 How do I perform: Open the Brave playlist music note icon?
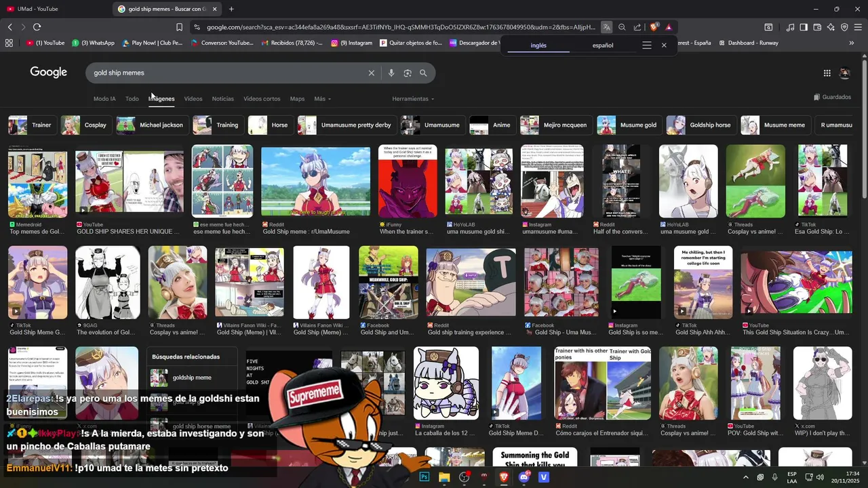click(790, 27)
